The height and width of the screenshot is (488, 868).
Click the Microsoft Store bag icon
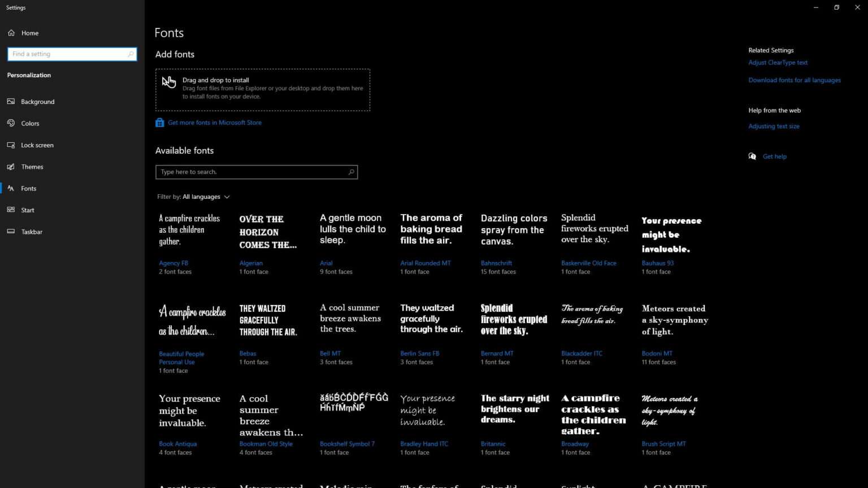click(x=160, y=123)
